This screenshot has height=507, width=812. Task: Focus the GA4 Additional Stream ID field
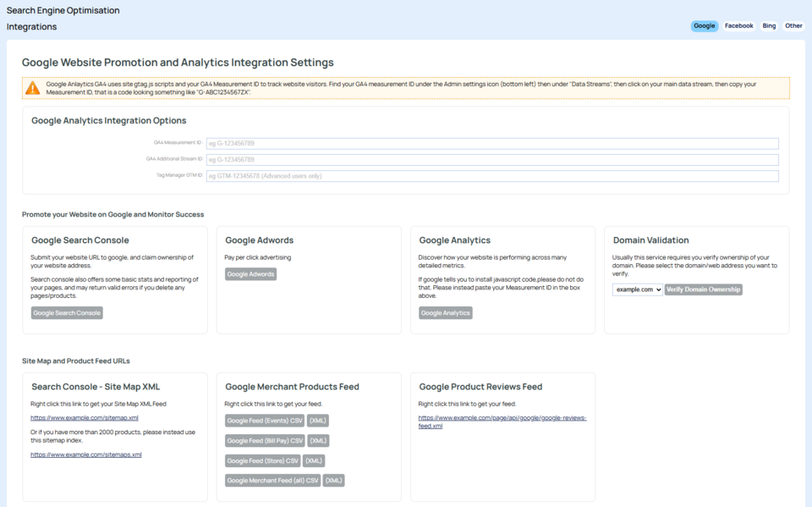point(492,160)
